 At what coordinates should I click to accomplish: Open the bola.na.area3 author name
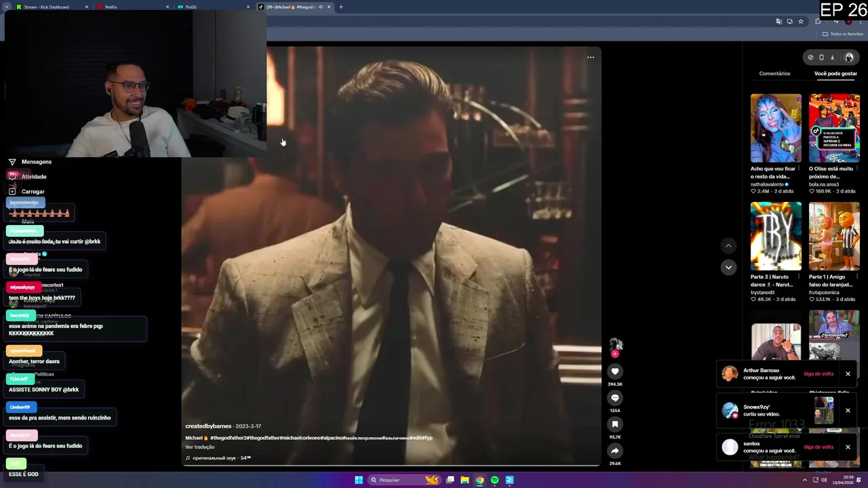point(824,184)
